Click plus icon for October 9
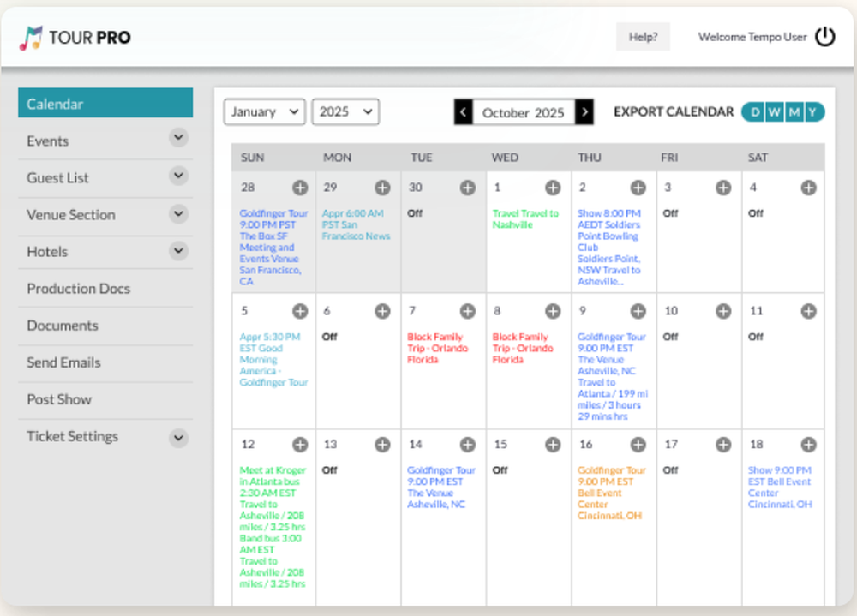 638,311
